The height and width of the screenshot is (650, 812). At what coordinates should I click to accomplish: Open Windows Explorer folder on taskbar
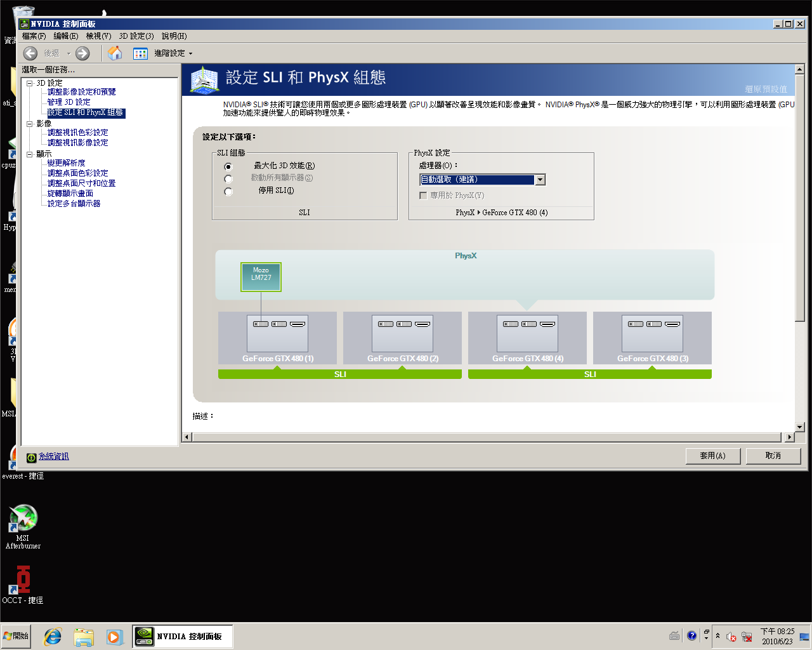(83, 637)
